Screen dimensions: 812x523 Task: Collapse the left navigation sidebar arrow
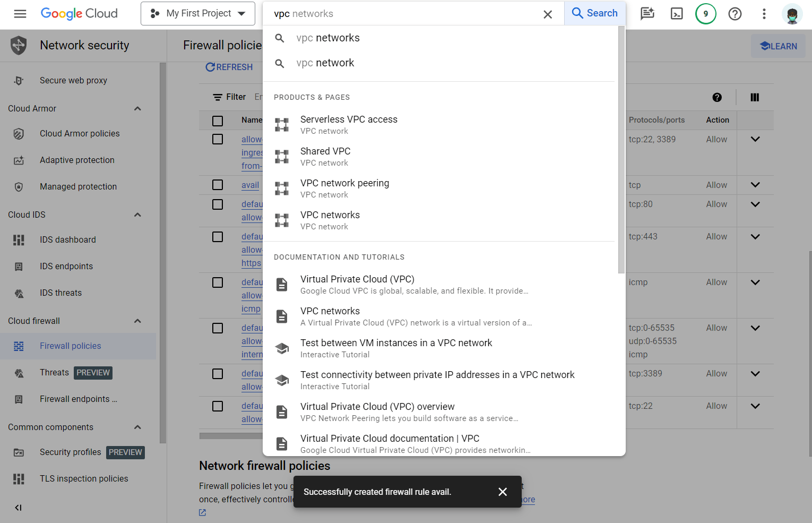point(19,508)
